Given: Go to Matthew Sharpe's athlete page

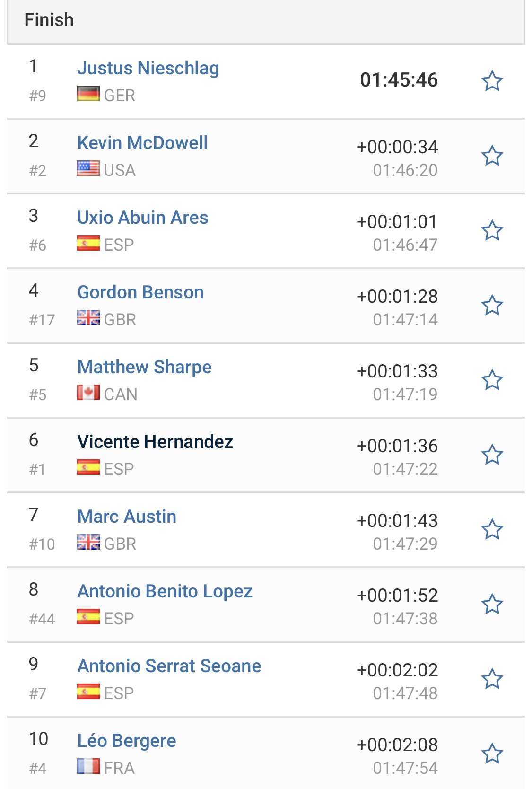Looking at the screenshot, I should click(x=144, y=367).
